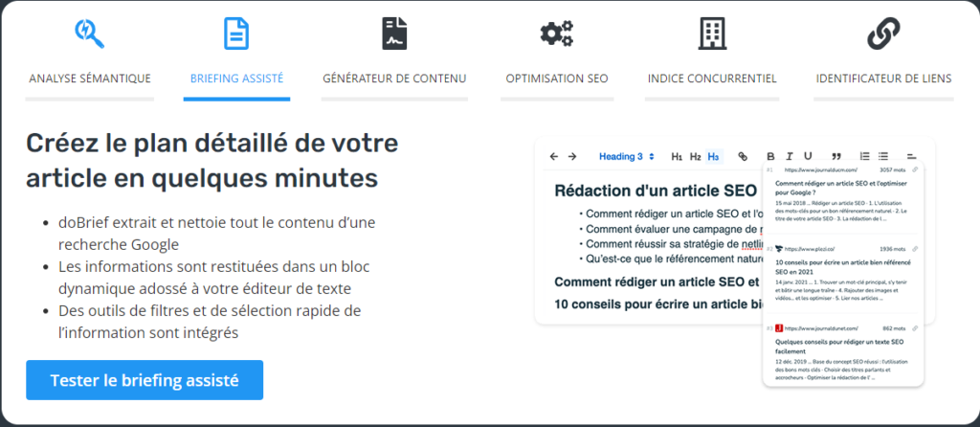The height and width of the screenshot is (427, 980).
Task: Toggle bold formatting in the editor
Action: (x=770, y=156)
